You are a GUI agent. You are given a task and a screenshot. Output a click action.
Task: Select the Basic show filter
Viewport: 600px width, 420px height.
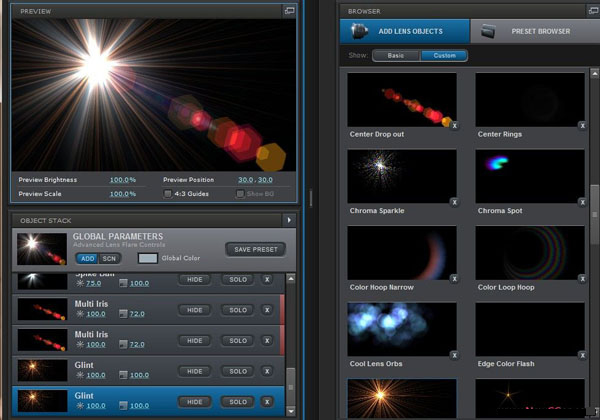pos(397,56)
